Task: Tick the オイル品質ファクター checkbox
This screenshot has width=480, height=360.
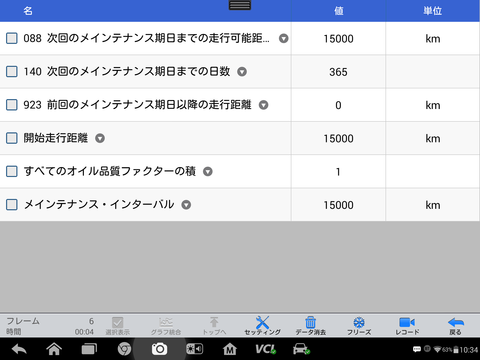Action: (x=12, y=171)
